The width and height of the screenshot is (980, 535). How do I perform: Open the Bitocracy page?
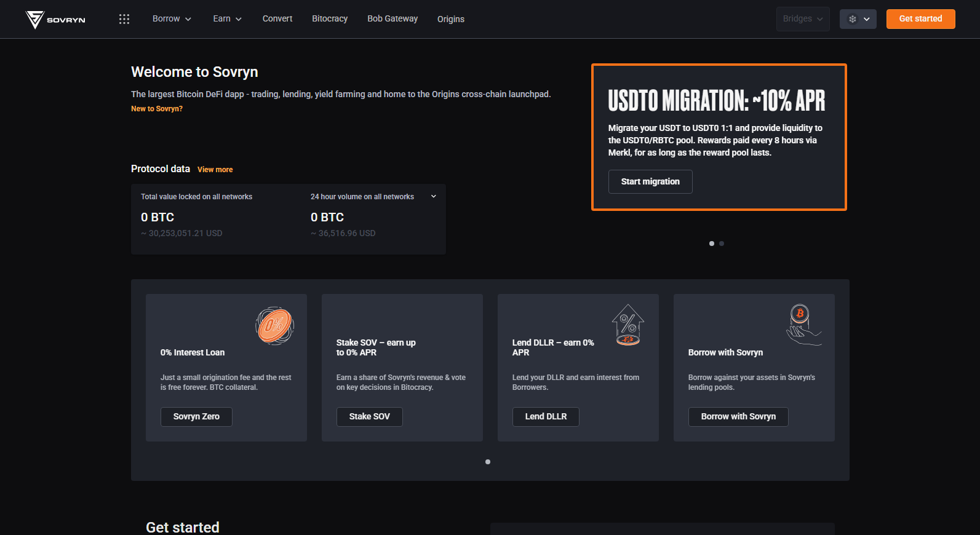pyautogui.click(x=330, y=19)
